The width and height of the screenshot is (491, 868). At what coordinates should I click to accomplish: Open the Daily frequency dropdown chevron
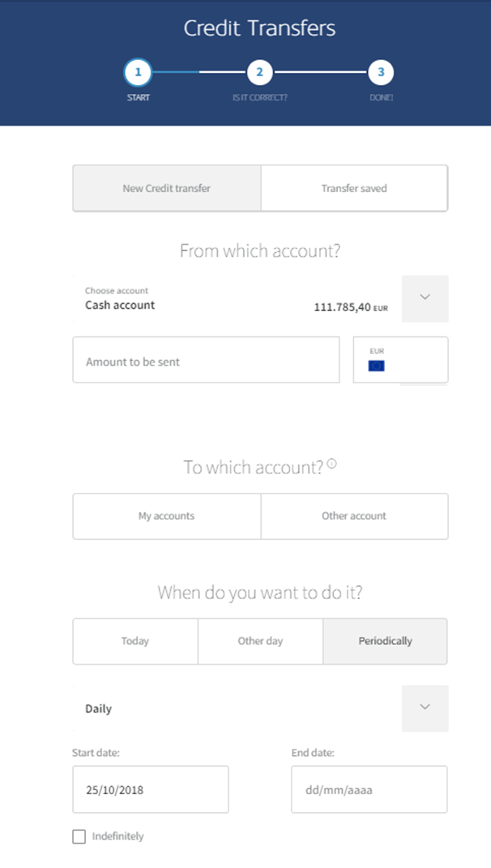pos(425,708)
